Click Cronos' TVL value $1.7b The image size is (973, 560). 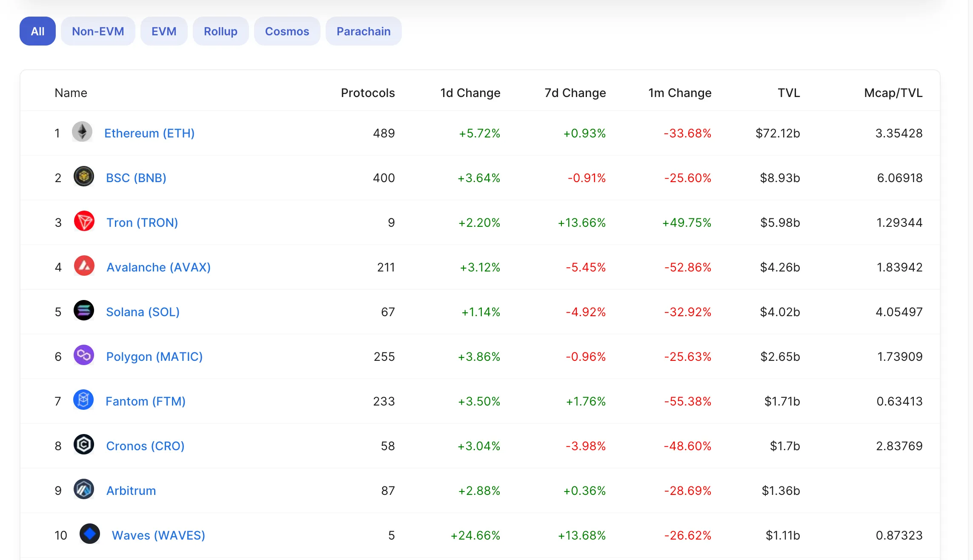tap(785, 446)
